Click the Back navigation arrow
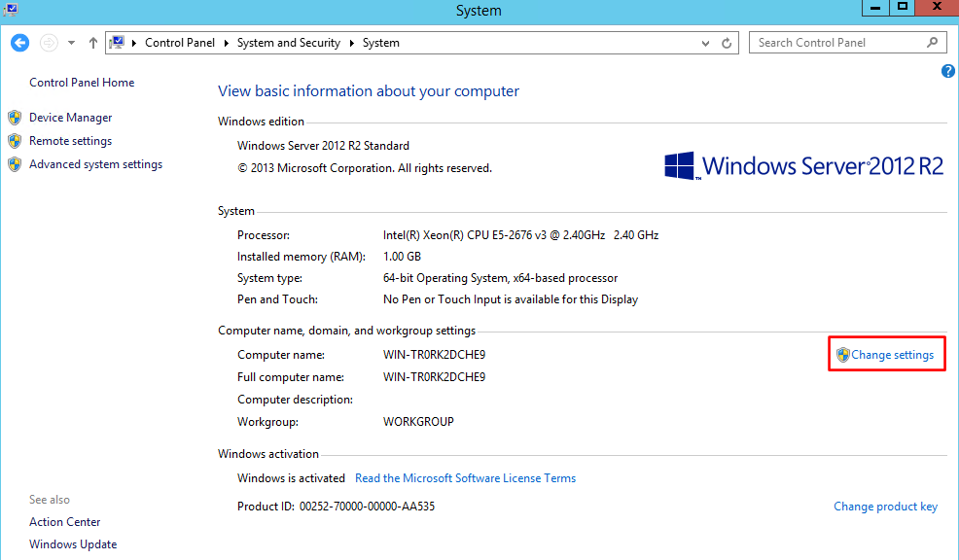Screen dimensions: 959x560 20,43
